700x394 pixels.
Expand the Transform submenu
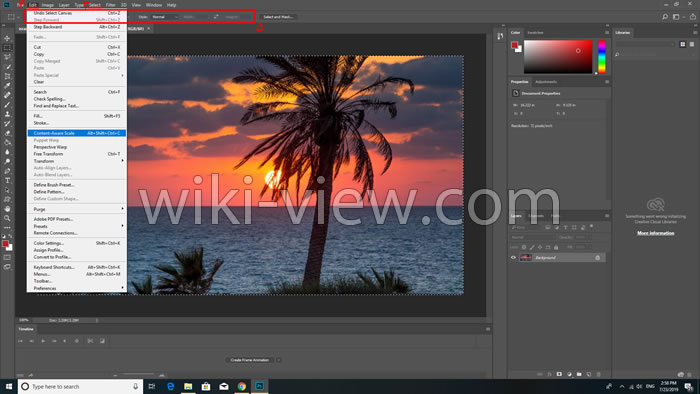pyautogui.click(x=77, y=161)
